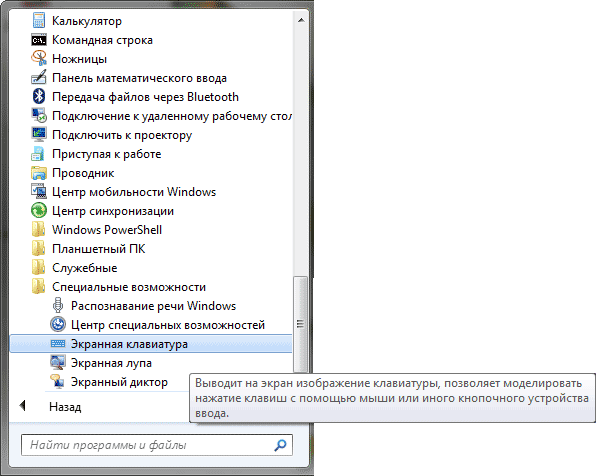Click the Подключить к проектору label
The width and height of the screenshot is (596, 476).
pos(122,135)
